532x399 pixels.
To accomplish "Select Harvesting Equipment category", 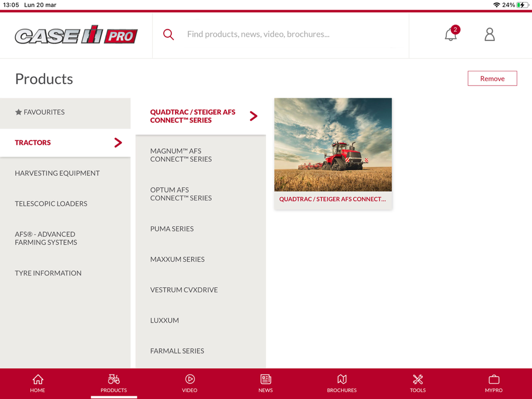I will coord(65,173).
